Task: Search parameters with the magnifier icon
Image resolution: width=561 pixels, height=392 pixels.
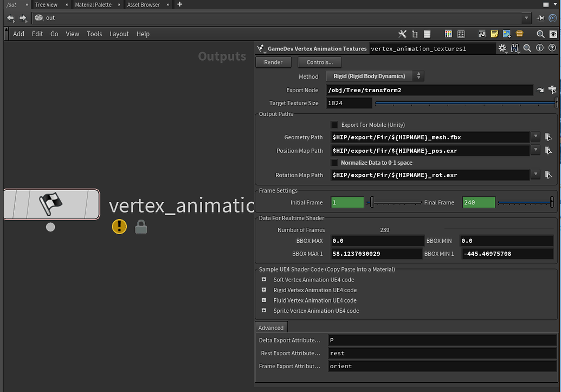Action: point(527,48)
